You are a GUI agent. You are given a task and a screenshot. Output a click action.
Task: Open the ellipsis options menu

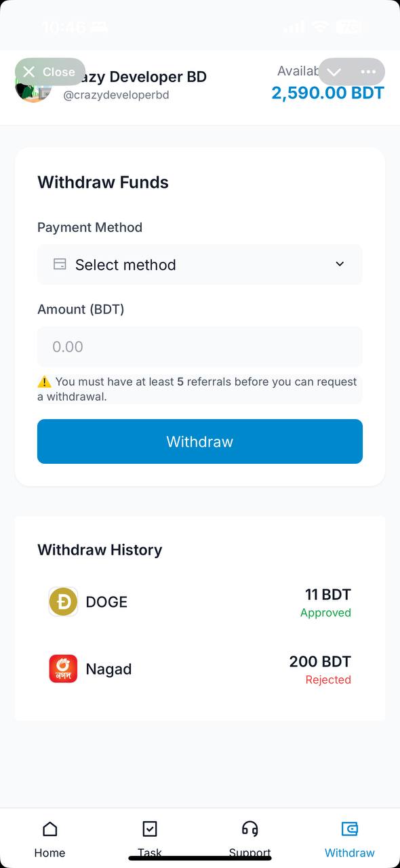367,71
